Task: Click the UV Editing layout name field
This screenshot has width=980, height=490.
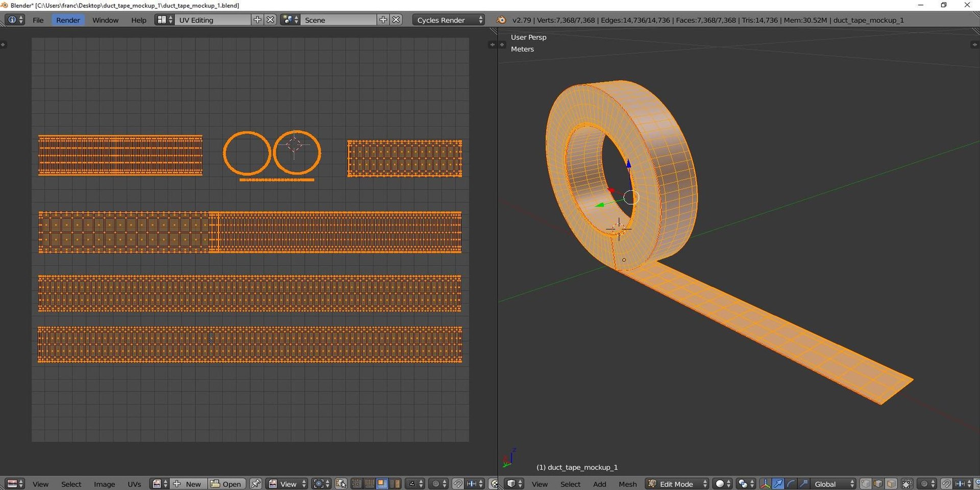Action: click(213, 20)
